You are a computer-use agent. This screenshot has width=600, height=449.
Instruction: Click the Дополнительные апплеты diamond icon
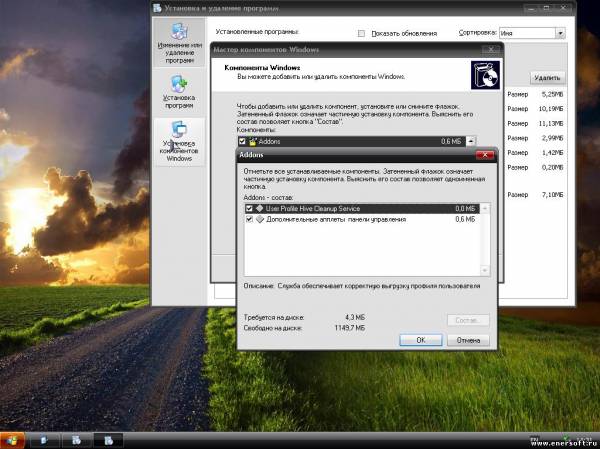click(x=260, y=219)
